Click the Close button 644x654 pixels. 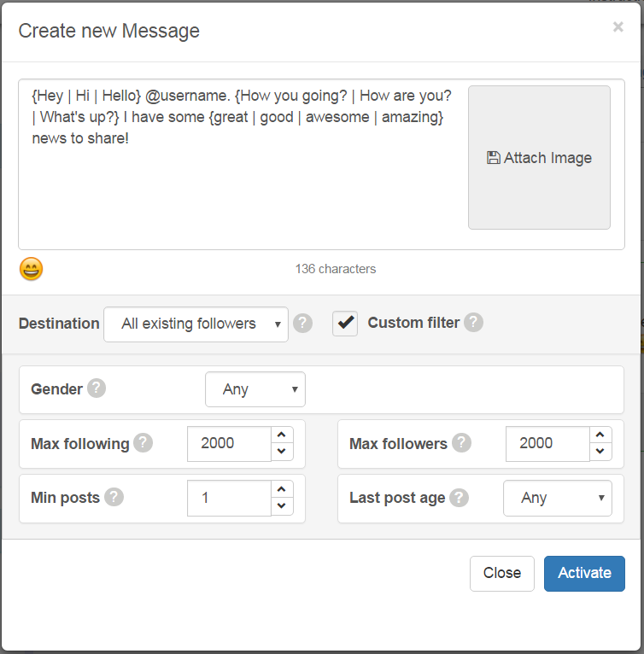coord(501,573)
